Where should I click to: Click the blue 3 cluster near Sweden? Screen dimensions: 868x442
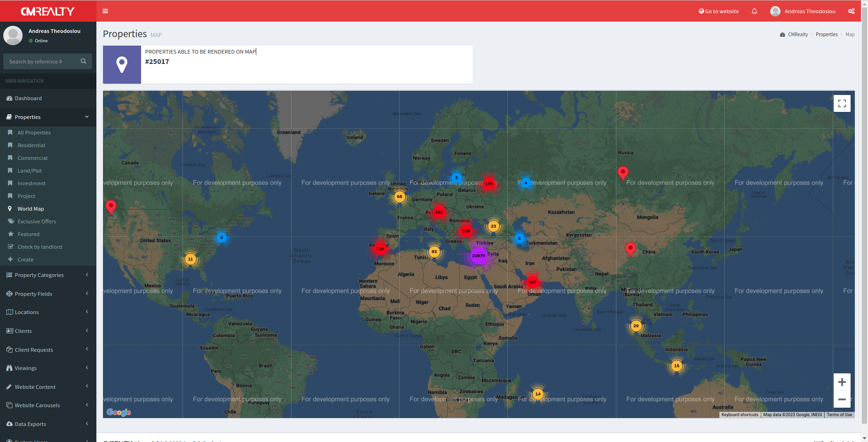pyautogui.click(x=456, y=178)
